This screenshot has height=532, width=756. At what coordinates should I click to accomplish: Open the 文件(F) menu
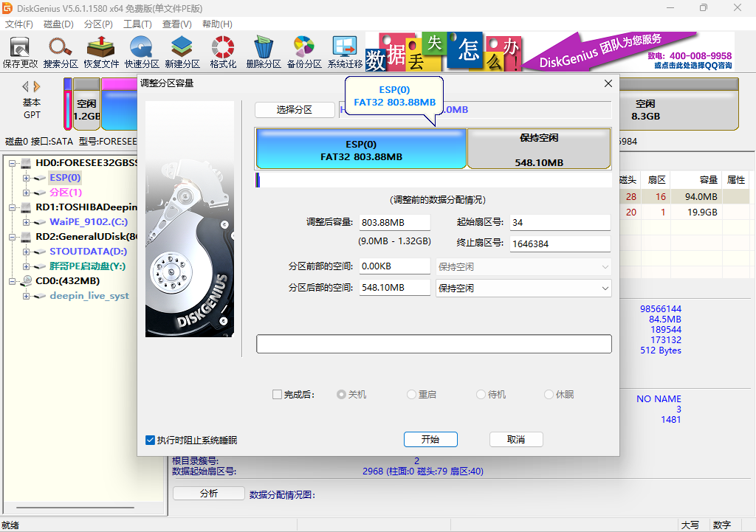pyautogui.click(x=18, y=24)
